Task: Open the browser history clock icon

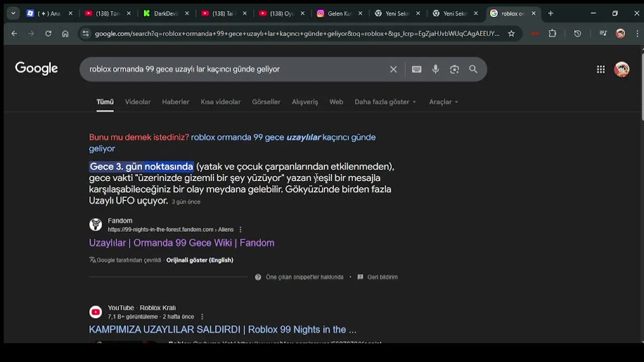Action: point(578,34)
